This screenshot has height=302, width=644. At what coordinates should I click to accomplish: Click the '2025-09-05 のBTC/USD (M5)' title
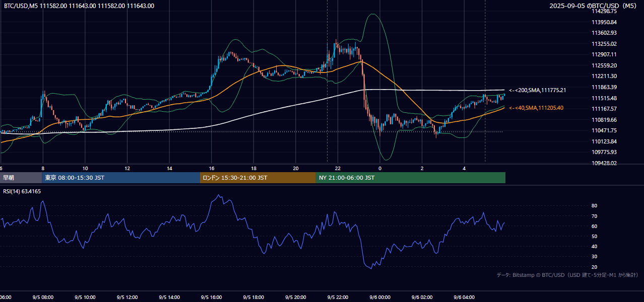point(594,6)
